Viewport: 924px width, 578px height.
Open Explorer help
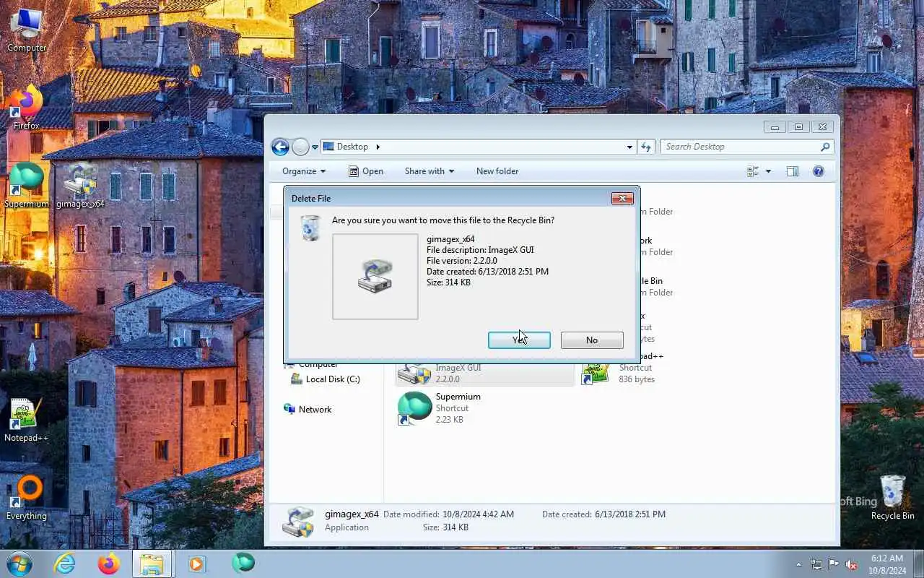819,171
